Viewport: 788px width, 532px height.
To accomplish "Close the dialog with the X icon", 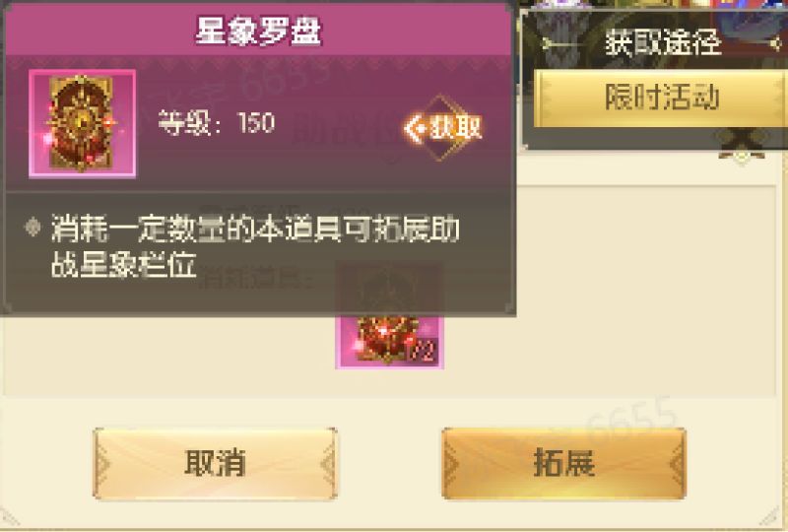I will coord(743,142).
